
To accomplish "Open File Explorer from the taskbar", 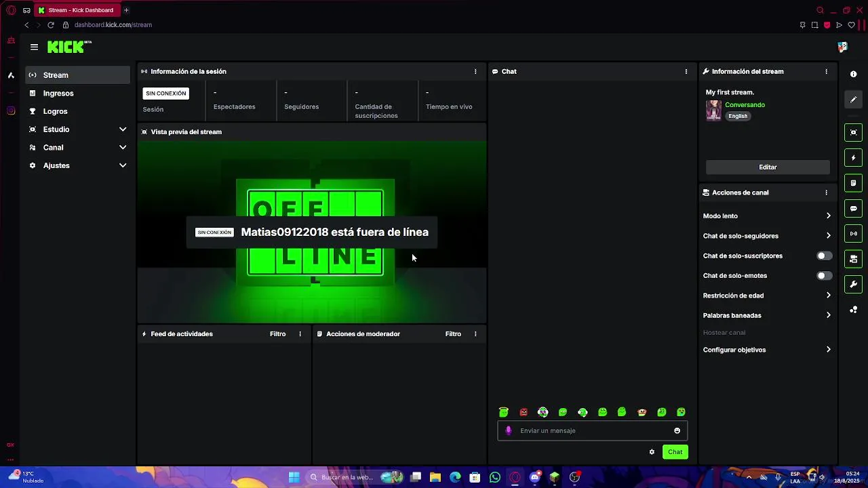I will (x=435, y=477).
